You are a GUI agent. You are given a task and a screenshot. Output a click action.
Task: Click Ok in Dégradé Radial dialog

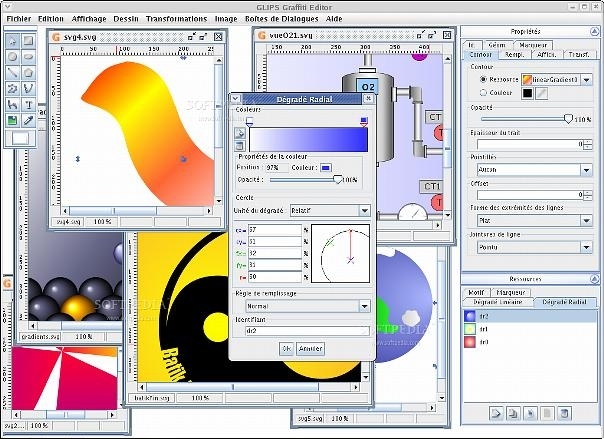(x=286, y=349)
